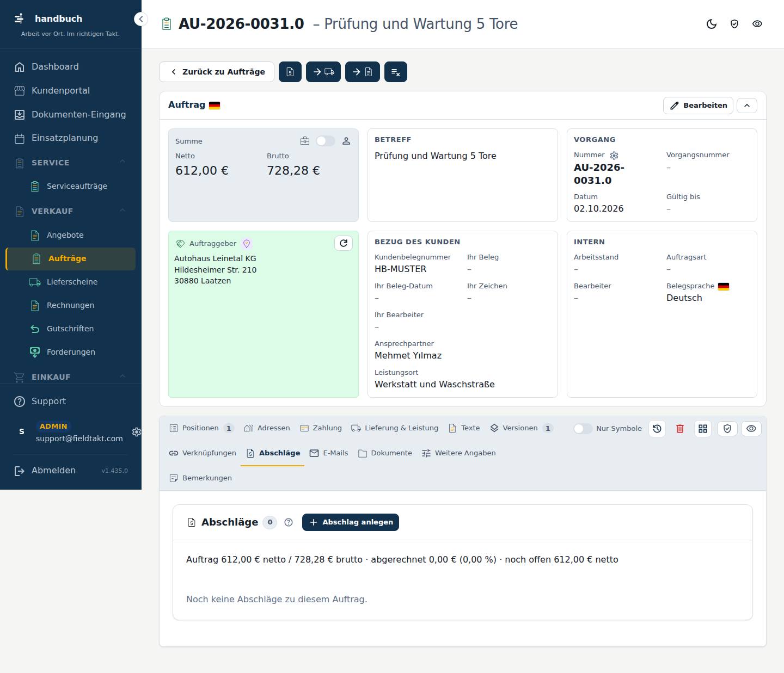Click the location pin beside Auftraggeber

[246, 244]
